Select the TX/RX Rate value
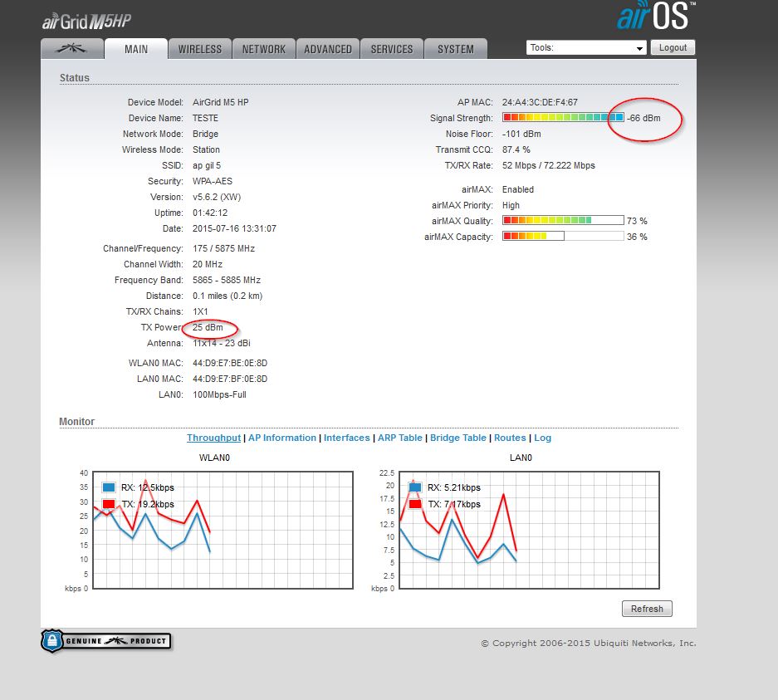The height and width of the screenshot is (700, 778). point(548,165)
